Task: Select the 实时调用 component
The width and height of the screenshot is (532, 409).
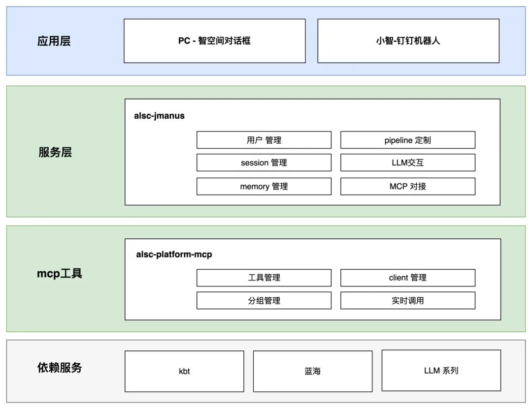Action: coord(407,300)
